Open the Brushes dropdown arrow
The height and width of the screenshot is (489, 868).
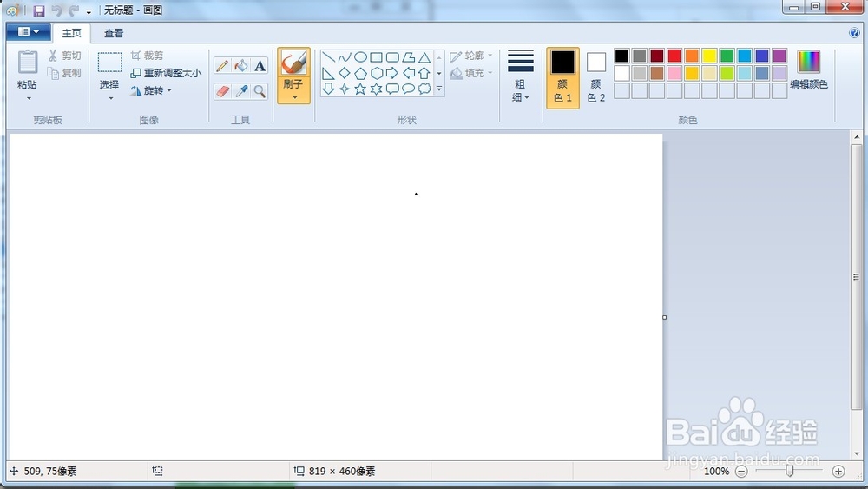[294, 98]
